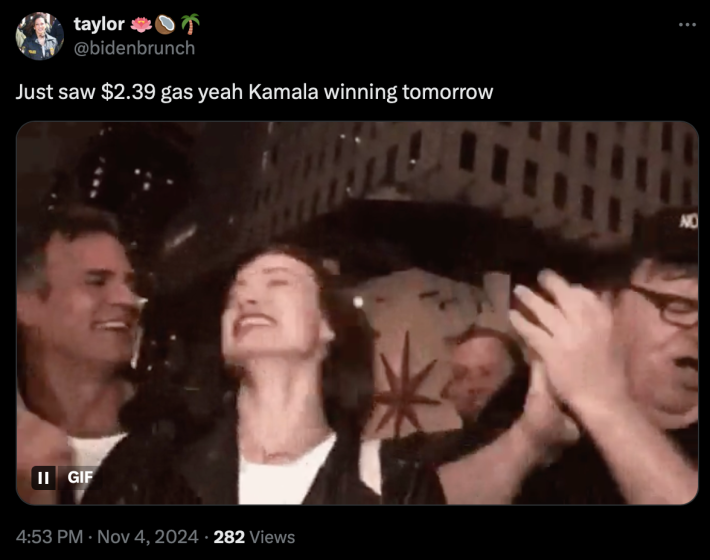710x560 pixels.
Task: Open the 4:53 PM timestamp link
Action: (49, 537)
